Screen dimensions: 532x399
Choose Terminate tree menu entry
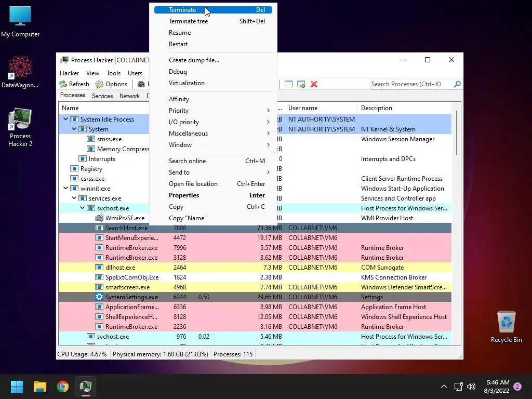coord(213,21)
